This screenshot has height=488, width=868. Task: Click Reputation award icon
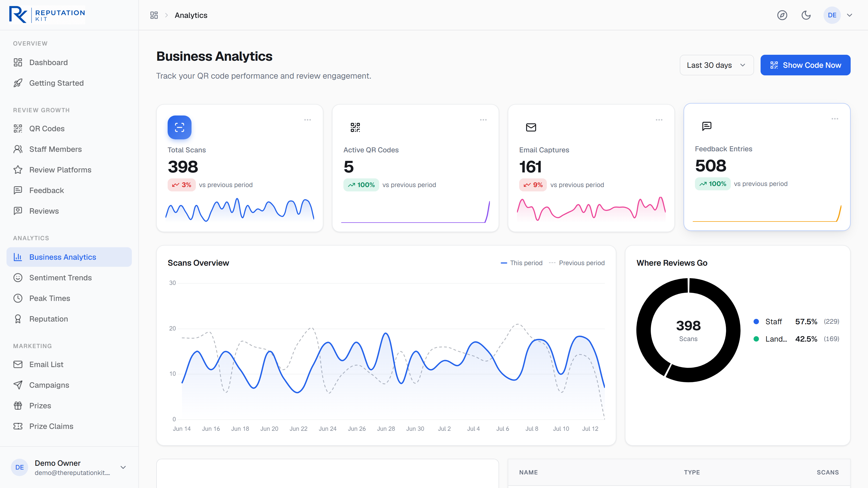point(18,319)
